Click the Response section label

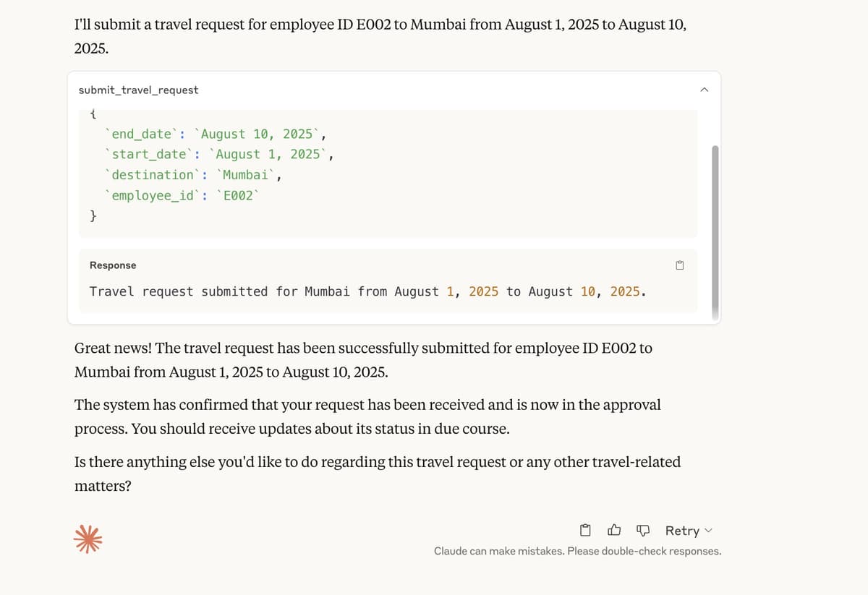pos(113,265)
